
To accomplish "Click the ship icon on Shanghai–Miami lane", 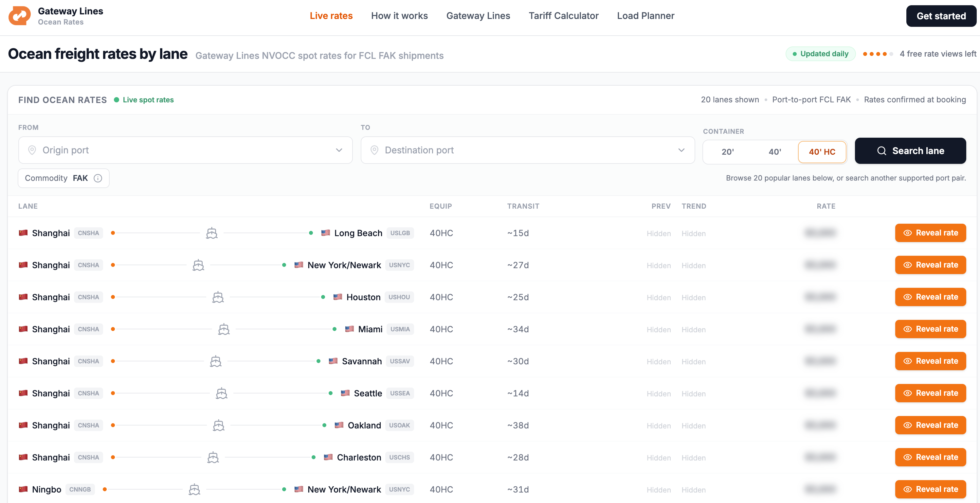I will point(224,329).
